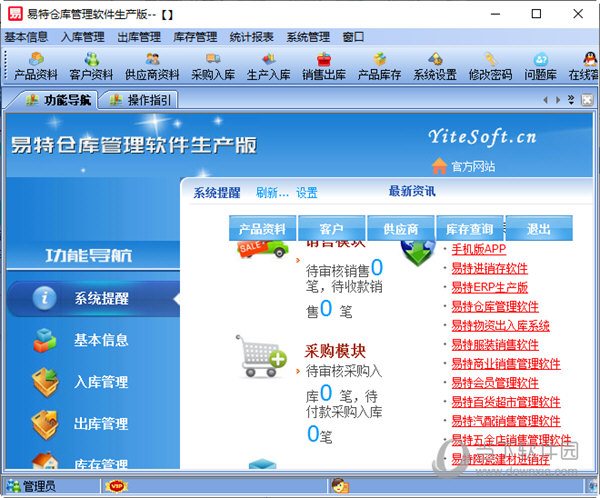Expand the tab list double-chevron dropdown
Image resolution: width=600 pixels, height=498 pixels.
pos(571,100)
